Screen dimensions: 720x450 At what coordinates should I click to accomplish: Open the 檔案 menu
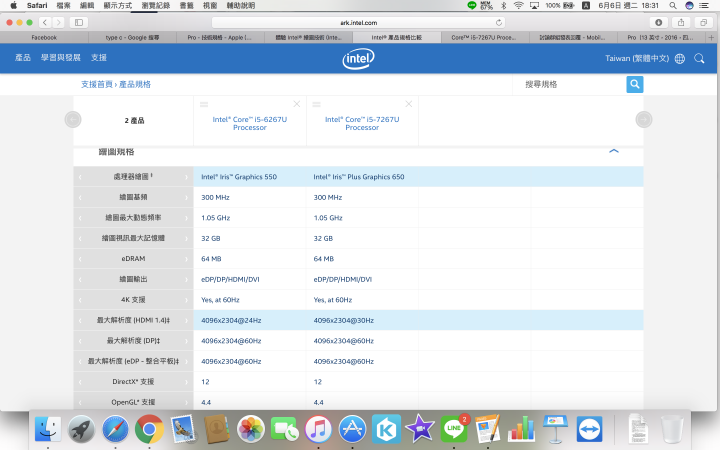point(63,6)
